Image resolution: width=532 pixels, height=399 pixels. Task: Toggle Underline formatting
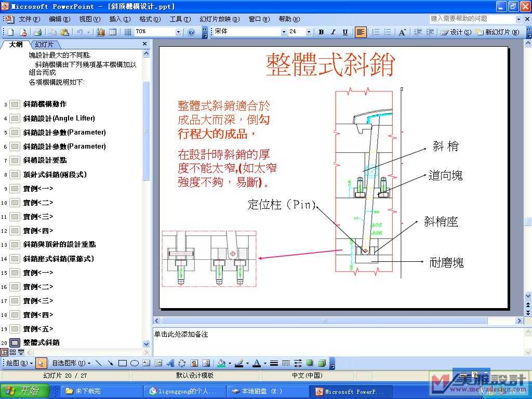point(345,32)
